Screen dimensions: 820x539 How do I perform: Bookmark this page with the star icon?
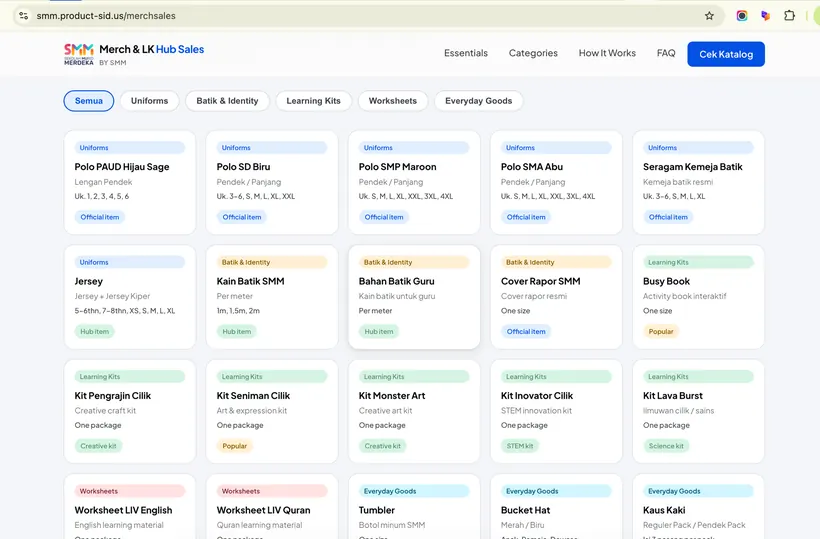[x=709, y=16]
